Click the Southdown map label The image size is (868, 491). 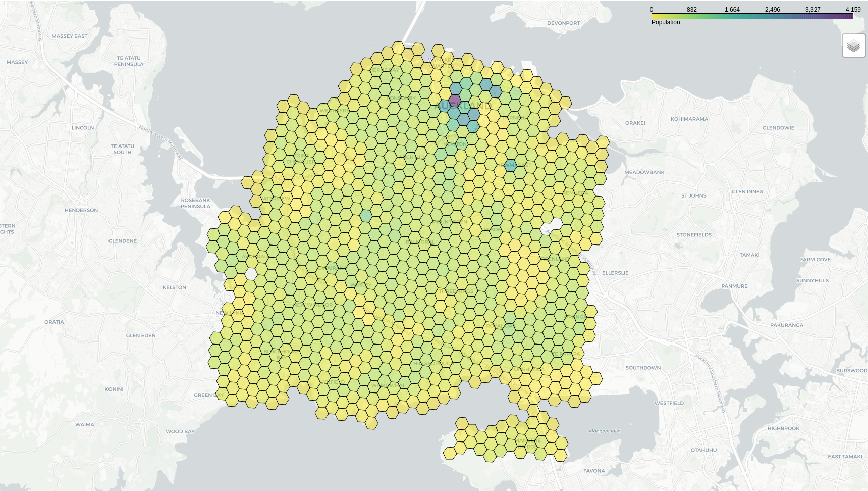click(642, 368)
